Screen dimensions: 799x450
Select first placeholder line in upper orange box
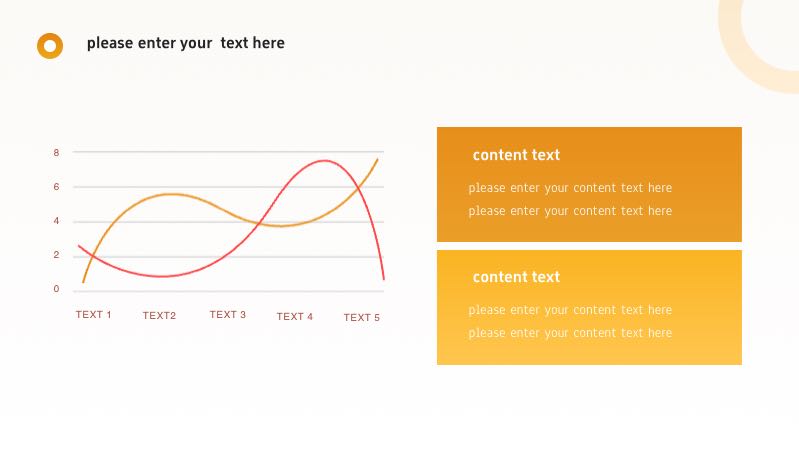click(570, 188)
